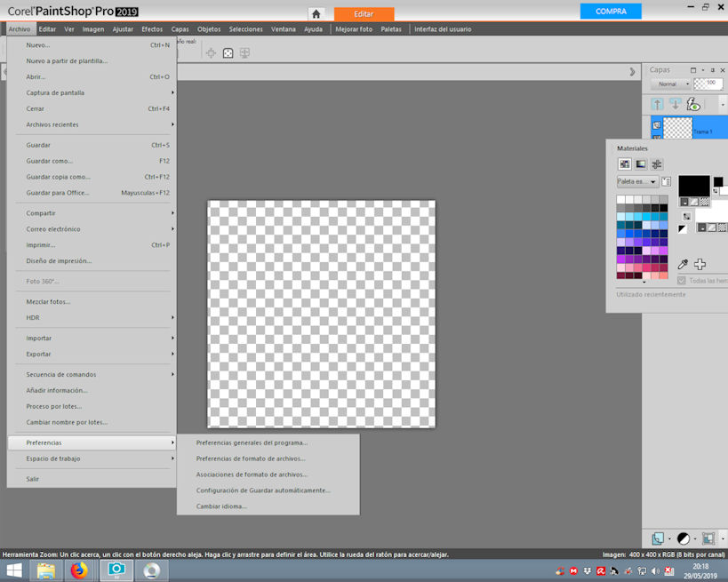The height and width of the screenshot is (582, 728).
Task: Open the 'Paleta es...' palette dropdown
Action: pyautogui.click(x=637, y=182)
